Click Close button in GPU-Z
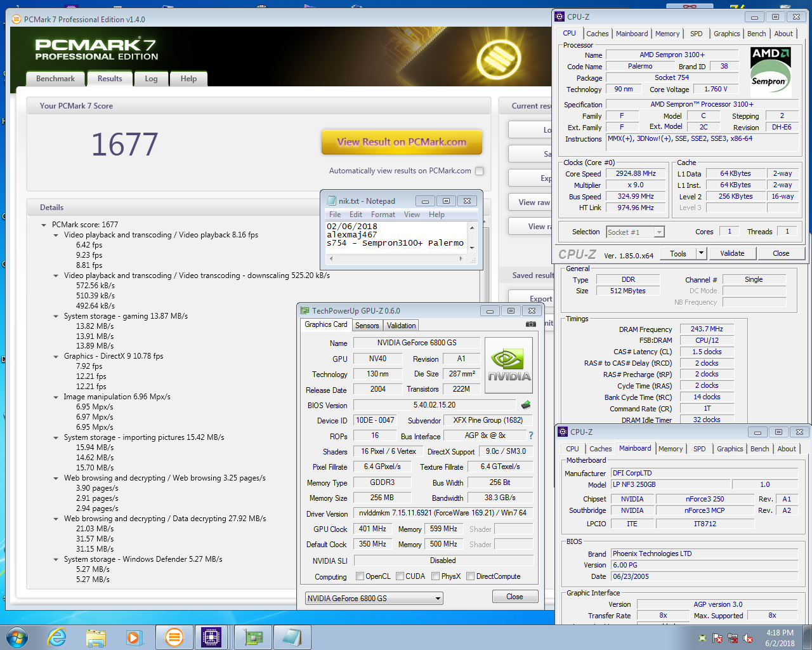The width and height of the screenshot is (812, 650). click(x=514, y=597)
